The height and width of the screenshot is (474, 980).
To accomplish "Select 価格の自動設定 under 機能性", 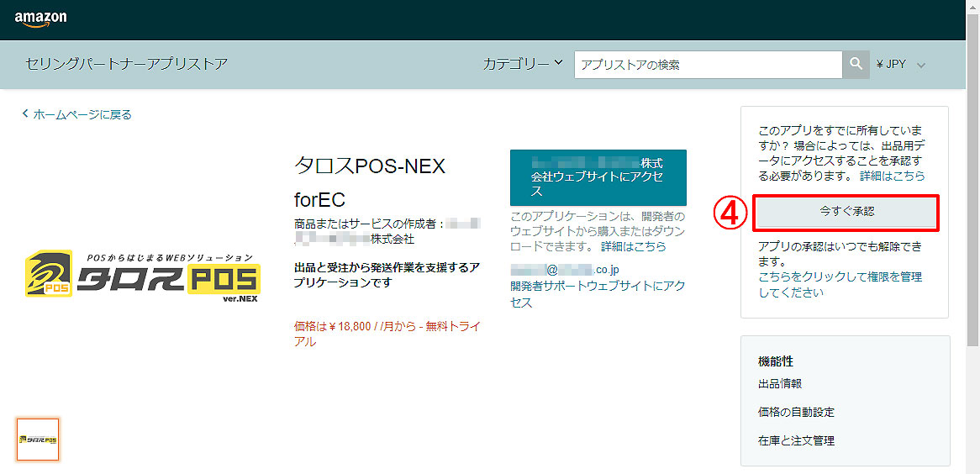I will pyautogui.click(x=796, y=412).
